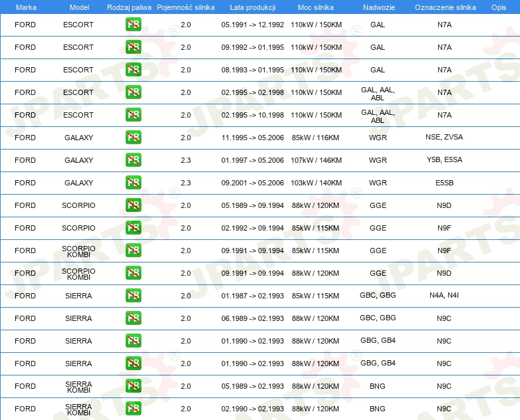Screen dimensions: 520x420
Task: Select date cell 05.1991 -> 12.1992
Action: tap(253, 25)
